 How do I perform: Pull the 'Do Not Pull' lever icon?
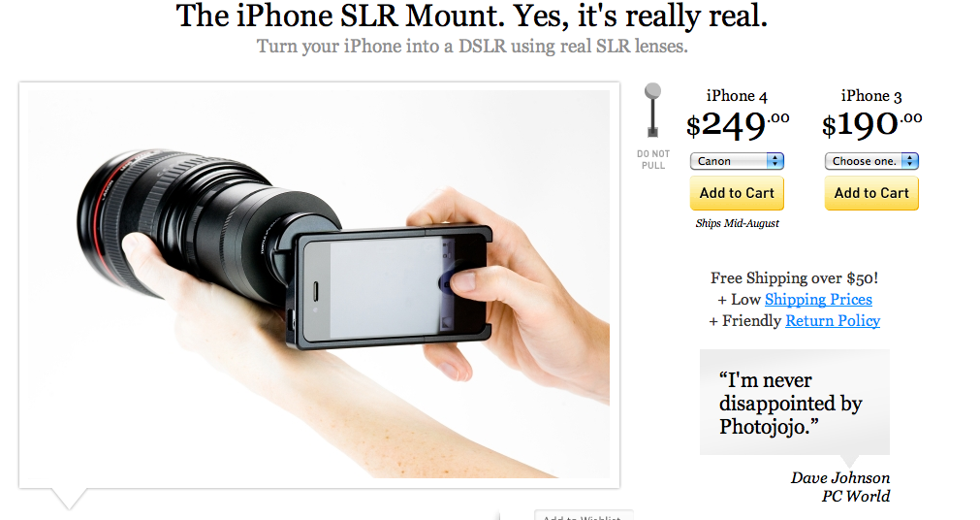pyautogui.click(x=652, y=111)
